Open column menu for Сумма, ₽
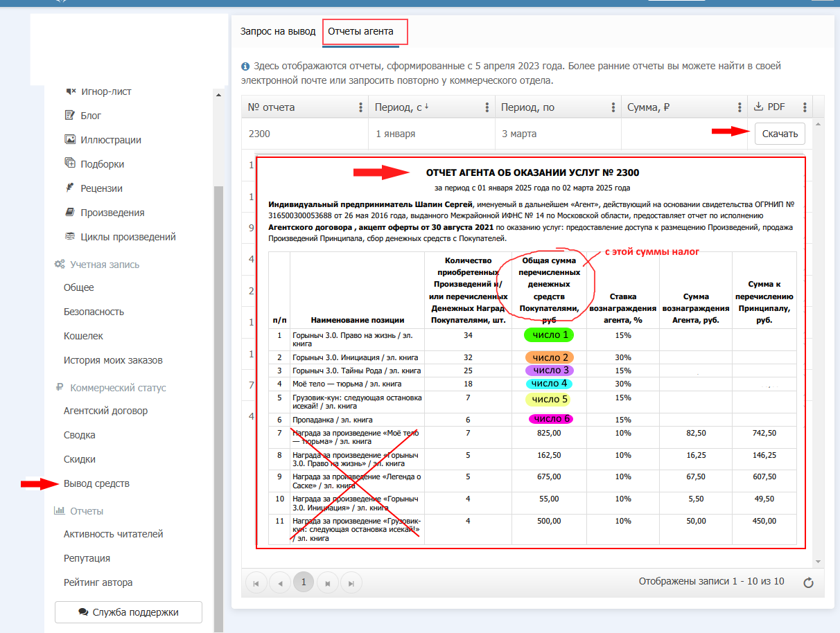 pyautogui.click(x=740, y=107)
